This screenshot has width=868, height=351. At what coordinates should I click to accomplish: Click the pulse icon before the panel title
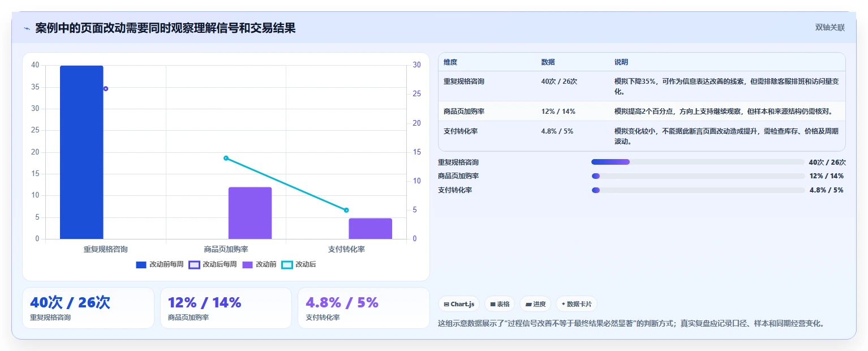[x=27, y=28]
